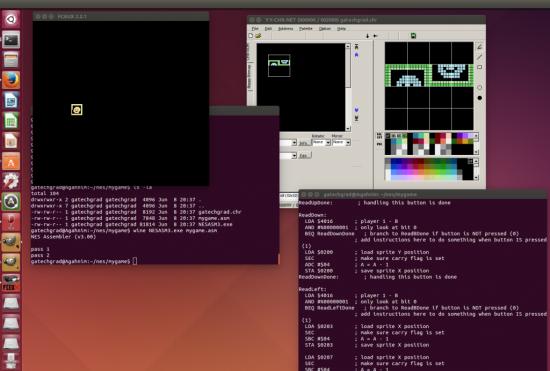
Task: Open Files manager from the launcher
Action: pyautogui.click(x=11, y=60)
